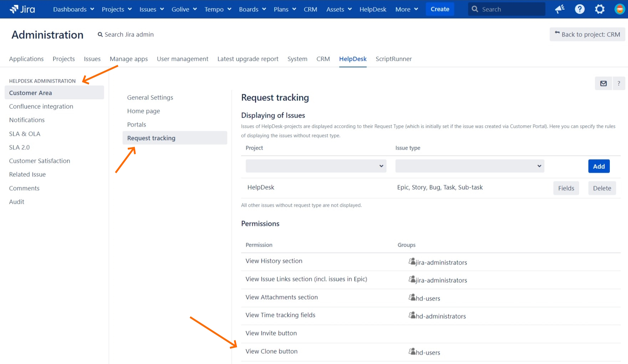This screenshot has width=628, height=364.
Task: Click the Fields button for HelpDesk
Action: pyautogui.click(x=566, y=188)
